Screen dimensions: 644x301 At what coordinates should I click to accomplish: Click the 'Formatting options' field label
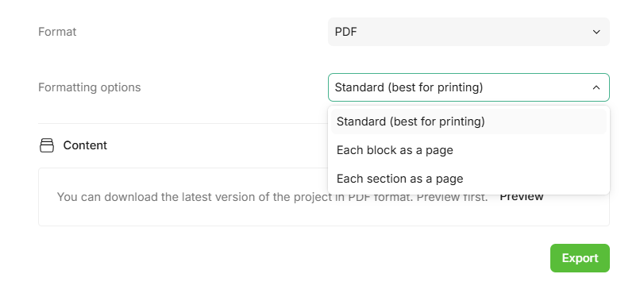tap(90, 87)
